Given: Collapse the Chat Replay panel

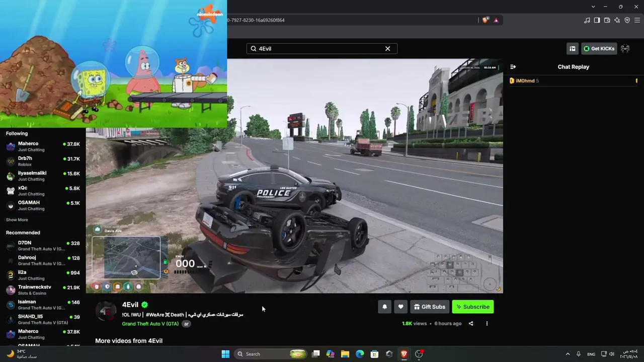Looking at the screenshot, I should pos(513,67).
